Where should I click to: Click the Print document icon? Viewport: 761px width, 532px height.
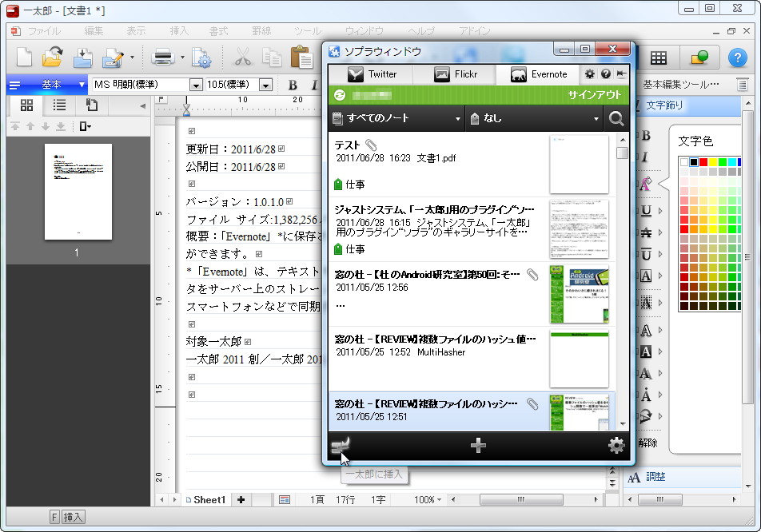(165, 58)
